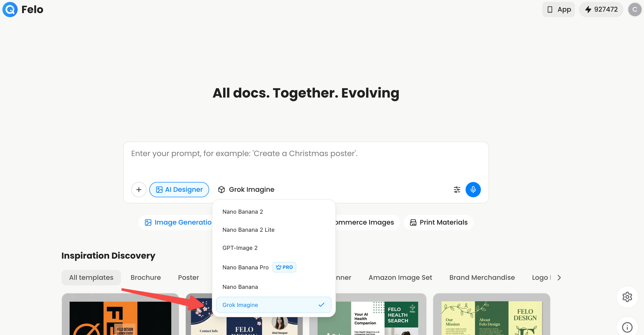Toggle the AI Designer mode chip
Viewport: 644px width, 335px height.
(x=179, y=190)
